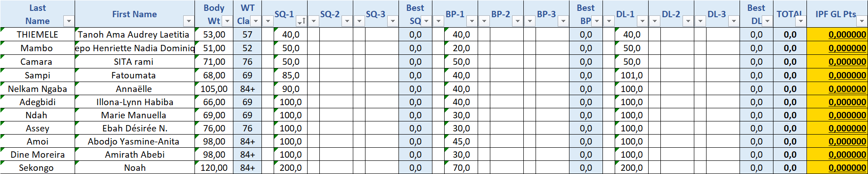Open the TOTAL column filter dropdown
868x174 pixels.
(x=801, y=21)
